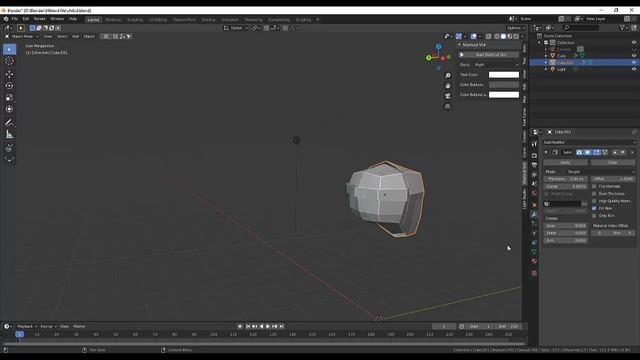Image resolution: width=640 pixels, height=360 pixels.
Task: Open the Render menu
Action: (x=40, y=19)
